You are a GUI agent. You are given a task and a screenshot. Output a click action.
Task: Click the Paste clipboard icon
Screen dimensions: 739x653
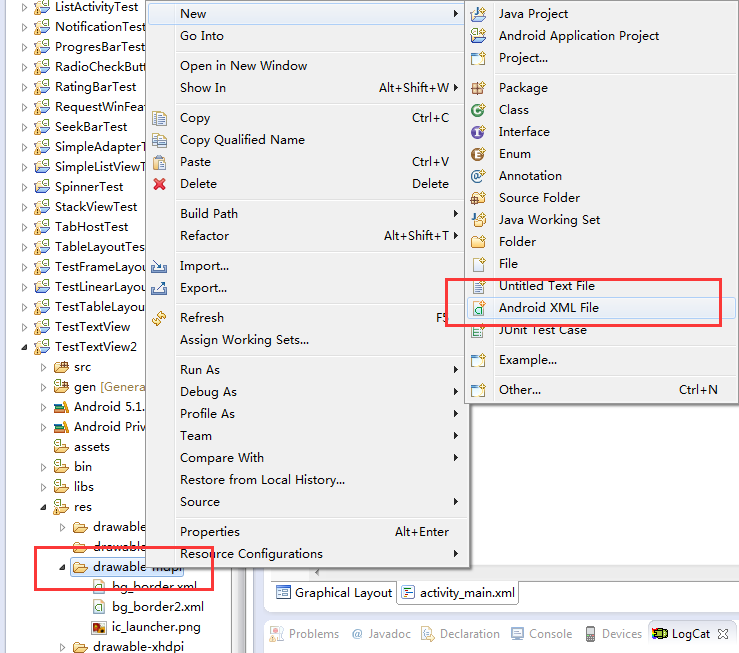(159, 162)
